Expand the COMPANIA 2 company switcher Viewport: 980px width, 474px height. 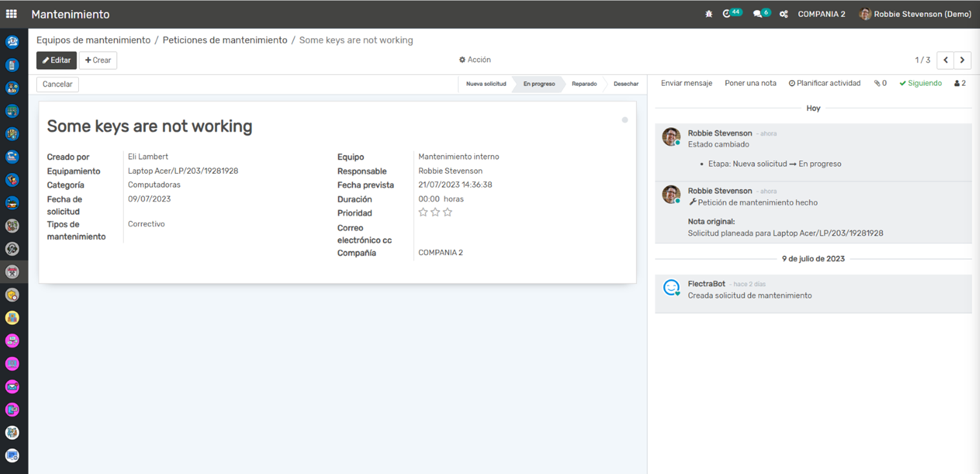[821, 14]
